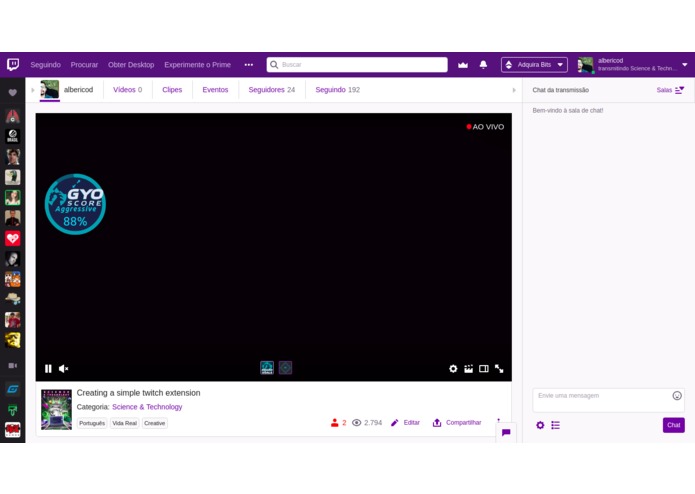Toggle theater mode
Image resolution: width=695 pixels, height=494 pixels.
point(484,369)
